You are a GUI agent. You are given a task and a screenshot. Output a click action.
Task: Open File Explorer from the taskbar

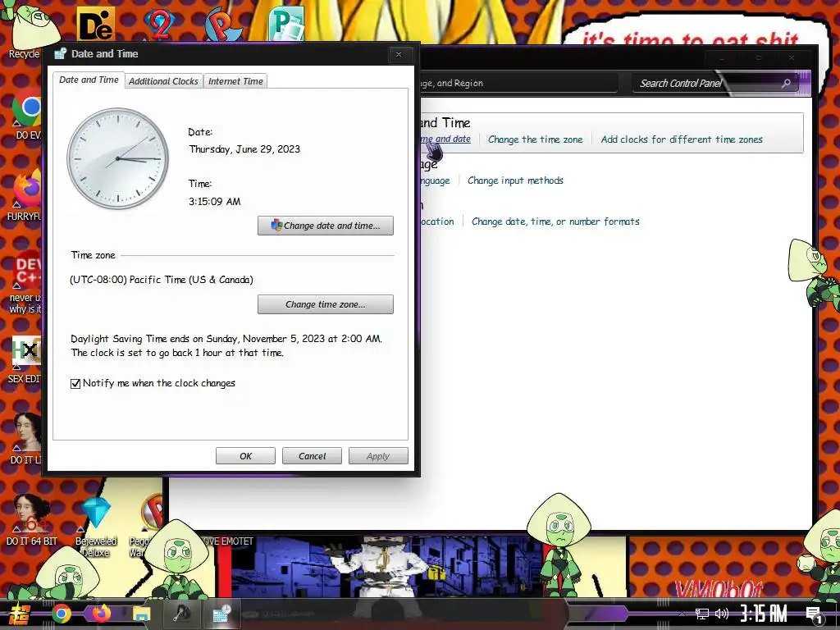(141, 614)
